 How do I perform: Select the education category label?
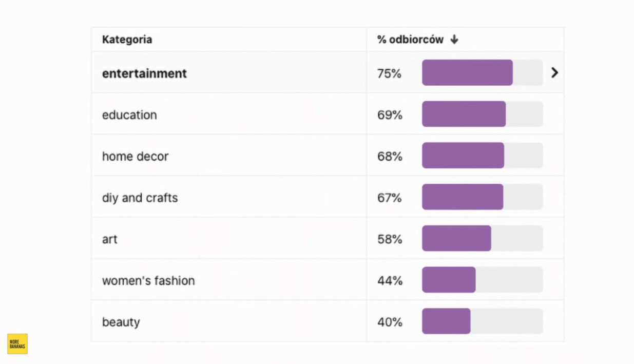[129, 115]
